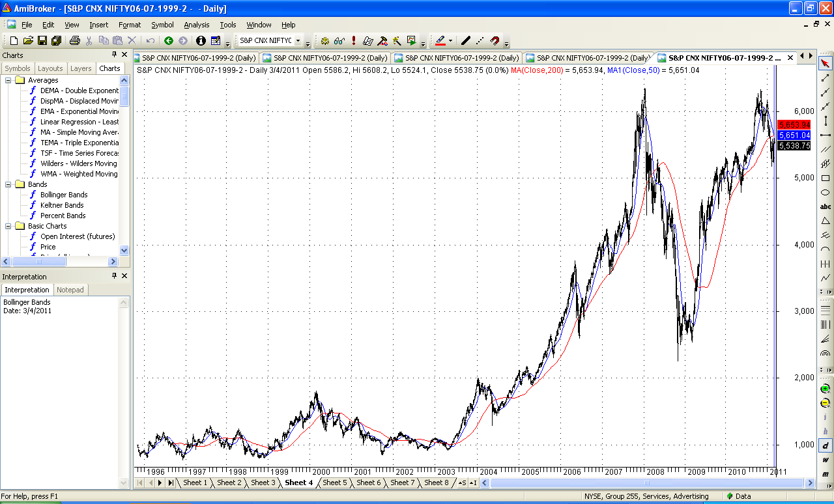The height and width of the screenshot is (504, 834).
Task: Open the line color dropdown arrow
Action: 450,41
